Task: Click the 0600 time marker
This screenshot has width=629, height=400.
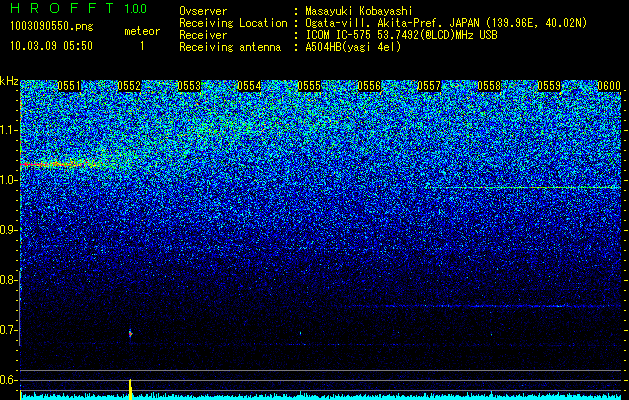Action: (609, 86)
